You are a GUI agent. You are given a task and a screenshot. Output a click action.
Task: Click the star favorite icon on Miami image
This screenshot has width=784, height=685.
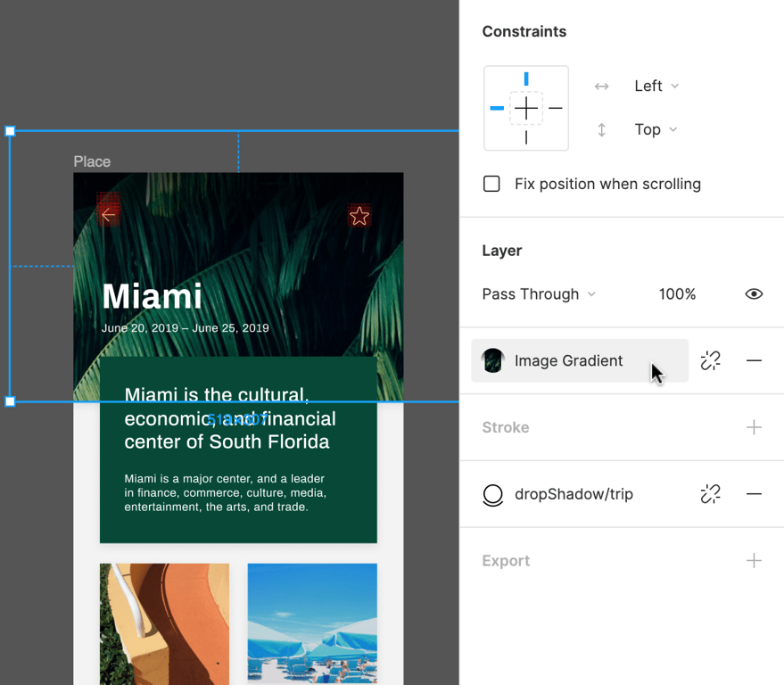(x=359, y=216)
